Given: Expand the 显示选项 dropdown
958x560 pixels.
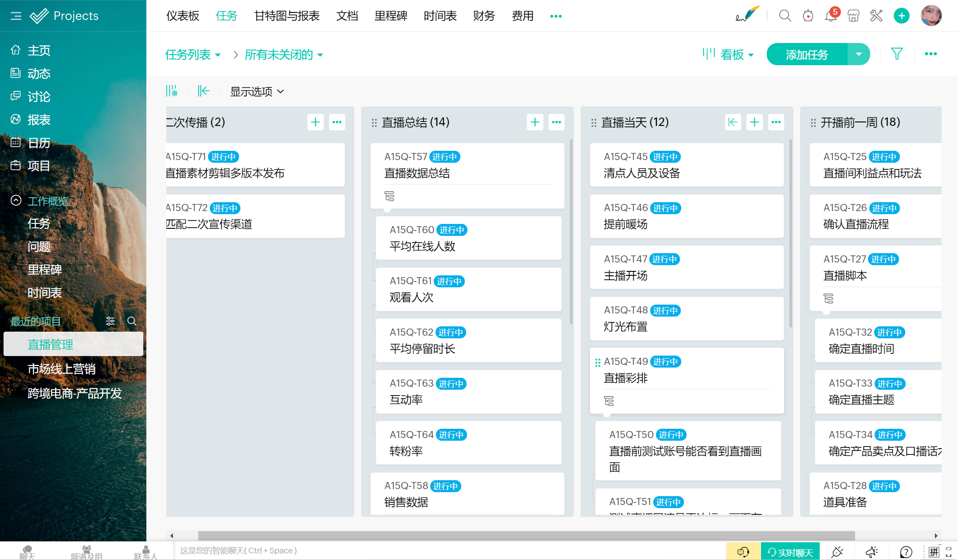Looking at the screenshot, I should [257, 91].
